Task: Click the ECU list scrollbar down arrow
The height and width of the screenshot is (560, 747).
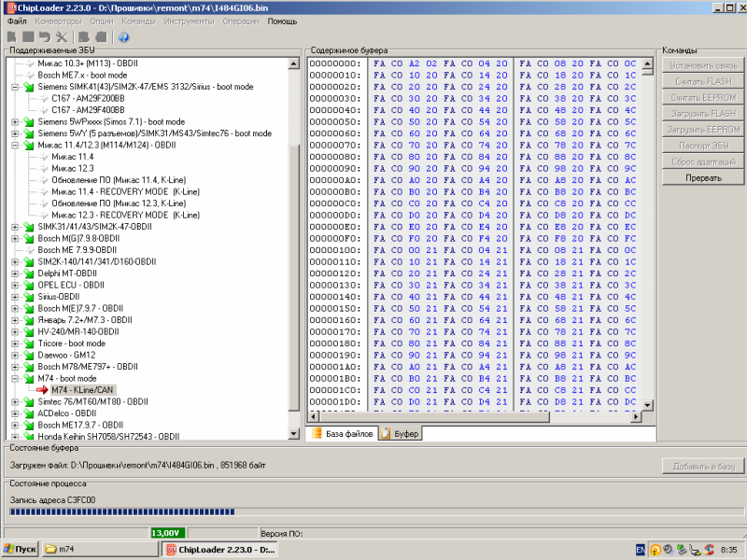Action: [295, 434]
